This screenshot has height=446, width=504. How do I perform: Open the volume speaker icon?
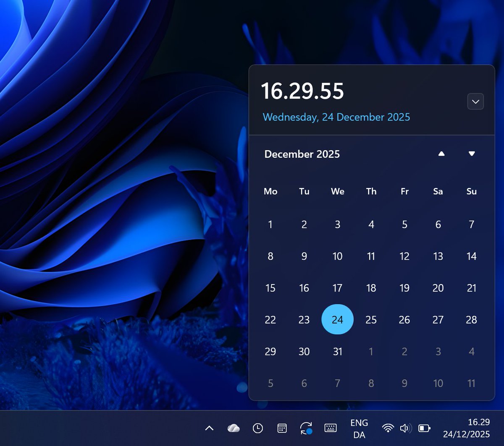pyautogui.click(x=404, y=428)
